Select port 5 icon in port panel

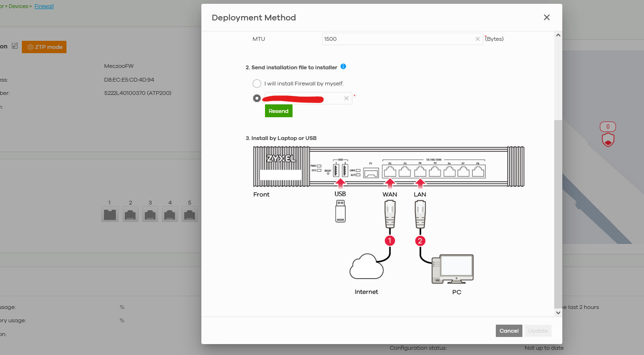(x=189, y=214)
